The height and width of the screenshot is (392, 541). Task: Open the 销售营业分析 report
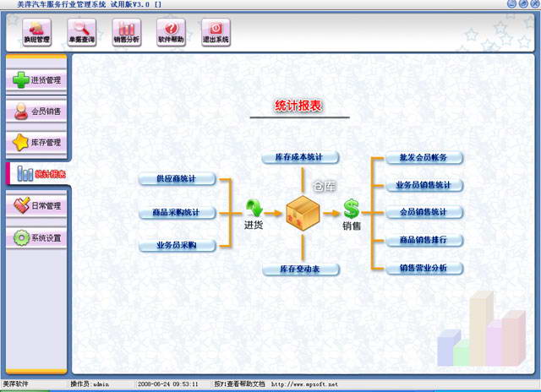(x=424, y=268)
